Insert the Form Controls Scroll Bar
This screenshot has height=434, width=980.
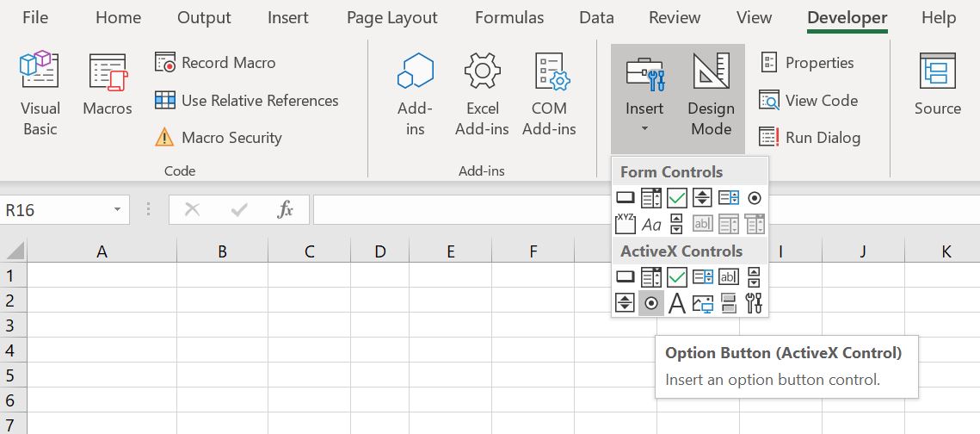pos(677,223)
